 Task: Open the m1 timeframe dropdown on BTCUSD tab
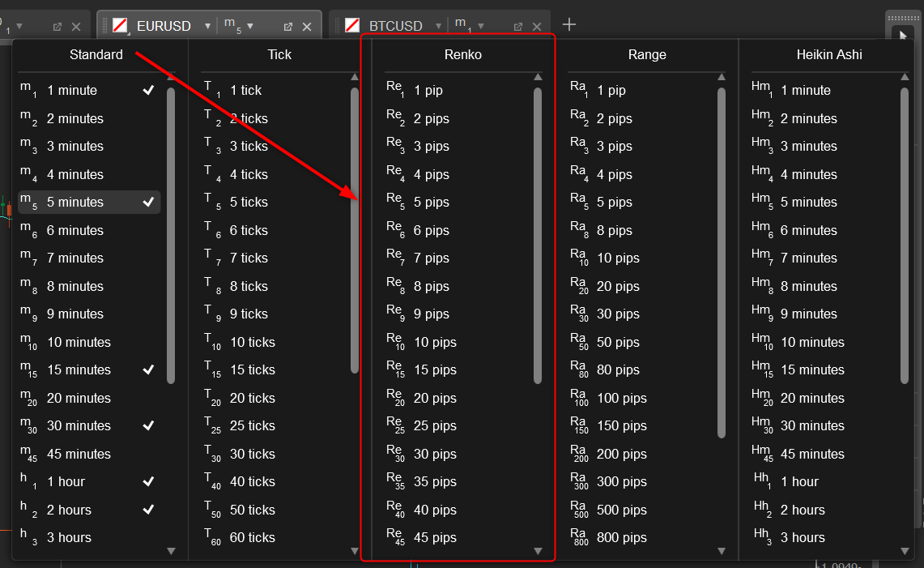(479, 26)
